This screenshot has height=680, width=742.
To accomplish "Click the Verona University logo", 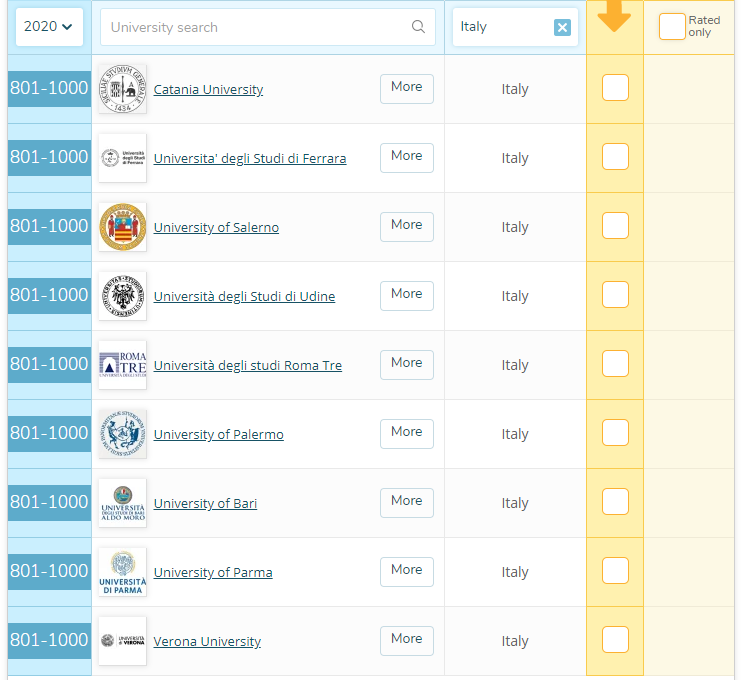I will coord(123,641).
